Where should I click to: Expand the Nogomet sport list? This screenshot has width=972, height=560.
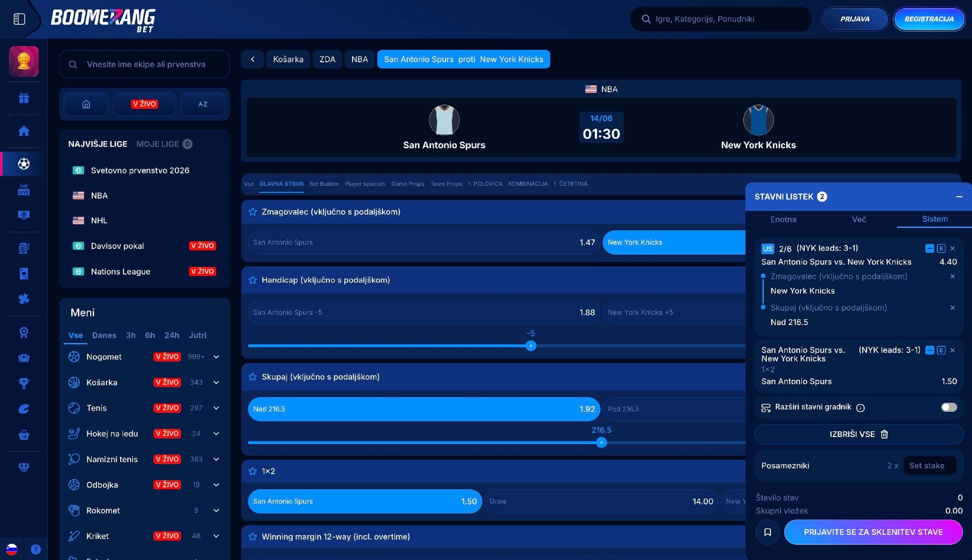(x=216, y=357)
